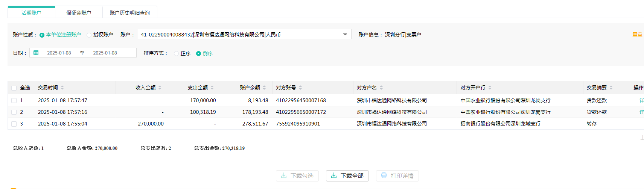Sort by 对方户名 column arrows
Screen dimensions: 644x189
tap(381, 88)
